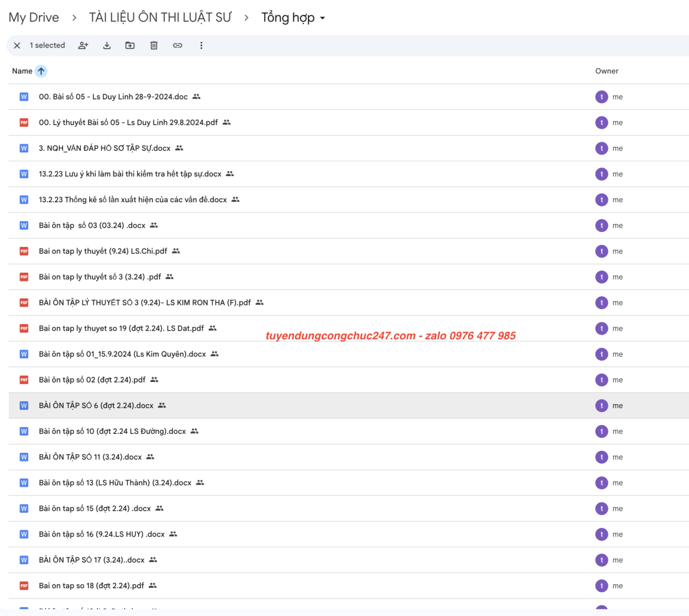Open the three-dot more actions menu
This screenshot has height=616, width=689.
[201, 46]
